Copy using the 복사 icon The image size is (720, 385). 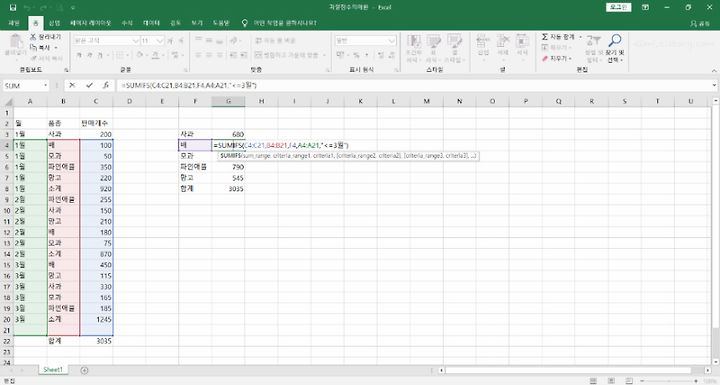33,47
